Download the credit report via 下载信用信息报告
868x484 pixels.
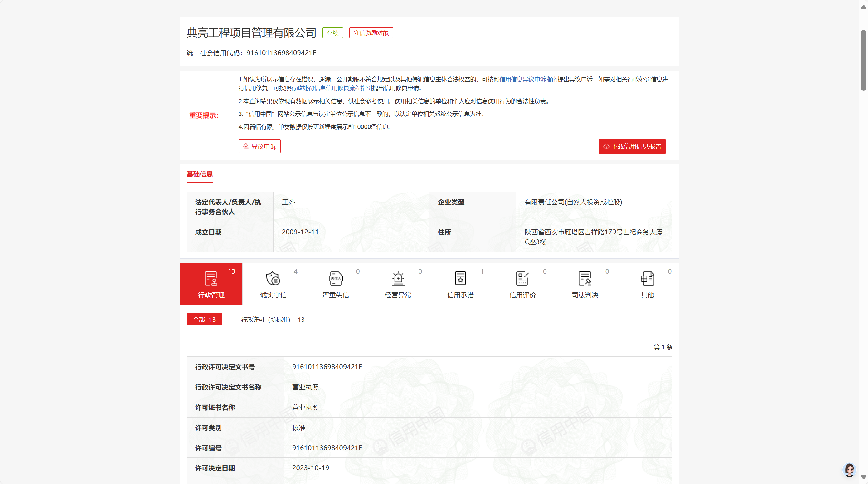(632, 147)
